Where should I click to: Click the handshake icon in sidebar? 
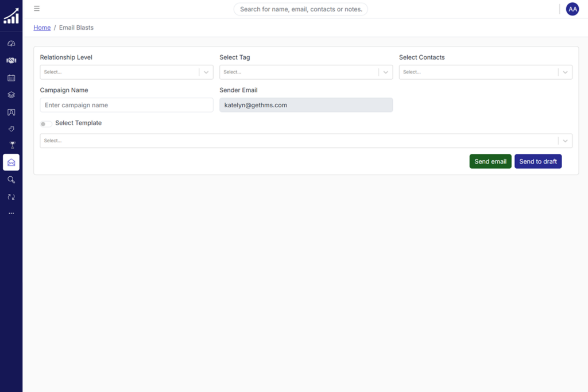(x=11, y=60)
